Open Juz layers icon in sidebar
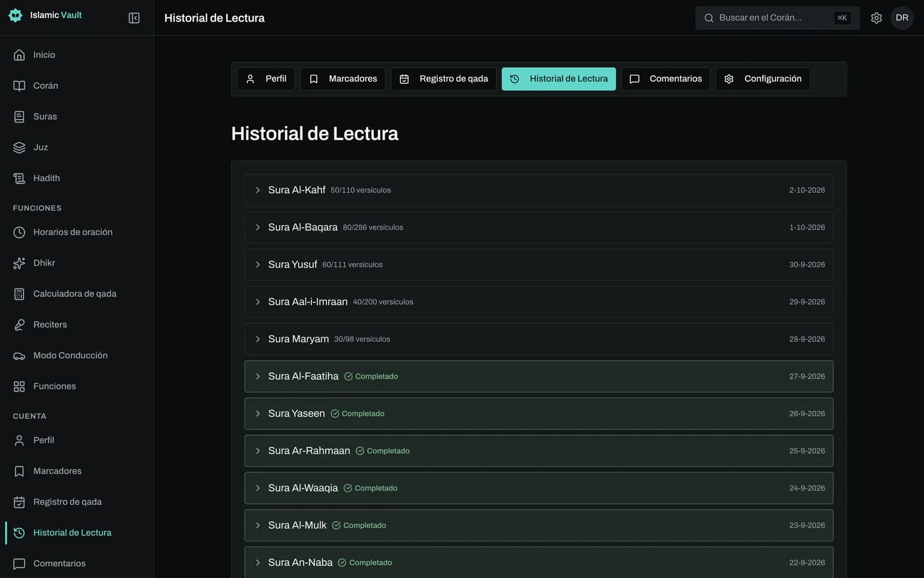 point(19,147)
